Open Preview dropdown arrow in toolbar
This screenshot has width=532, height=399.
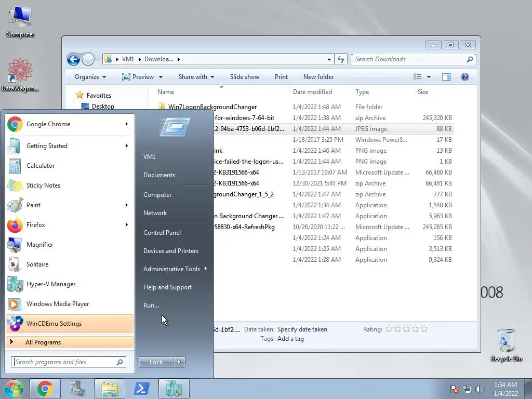[x=161, y=77]
